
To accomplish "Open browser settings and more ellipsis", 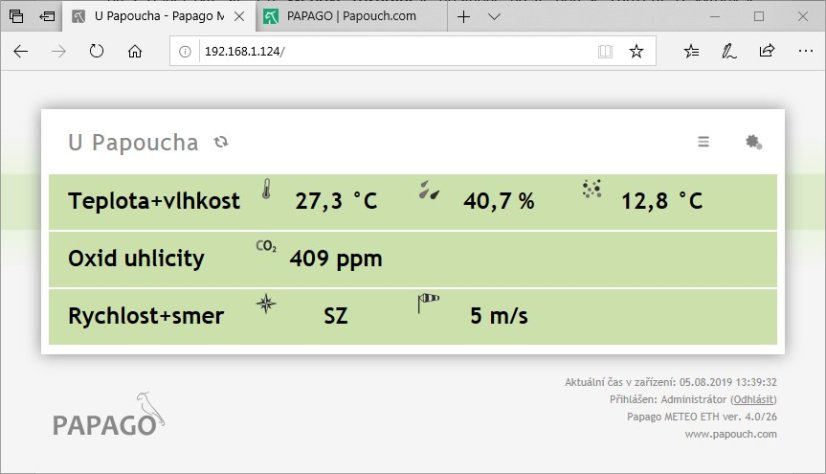I will point(805,51).
